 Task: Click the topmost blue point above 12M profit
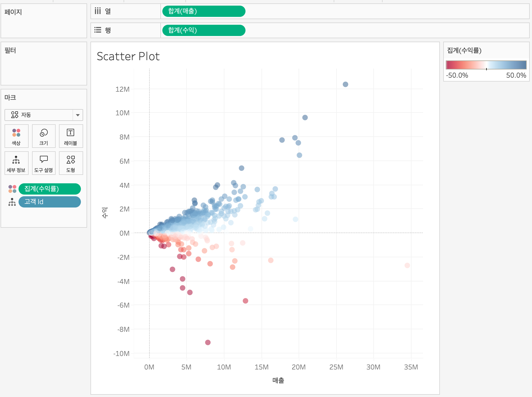click(x=345, y=84)
